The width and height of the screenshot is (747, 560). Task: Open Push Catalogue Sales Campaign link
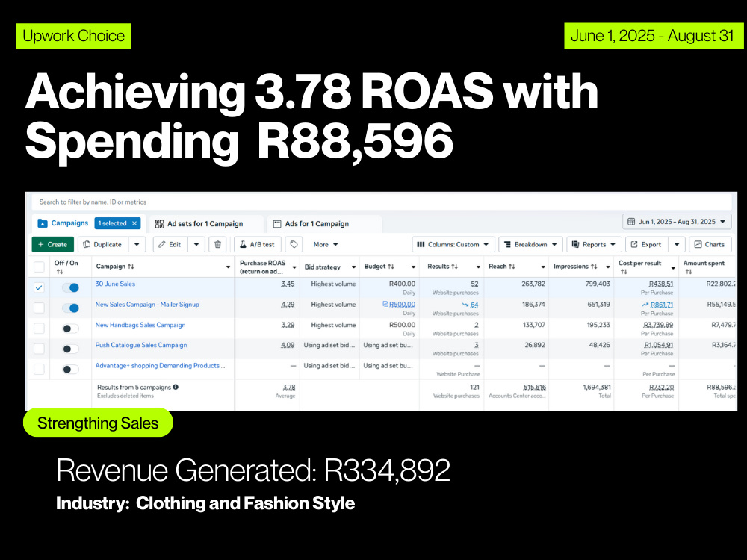pos(141,345)
